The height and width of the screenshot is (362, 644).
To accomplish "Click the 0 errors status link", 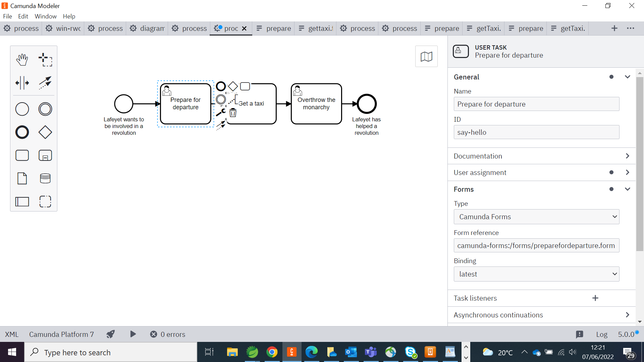I will 168,334.
